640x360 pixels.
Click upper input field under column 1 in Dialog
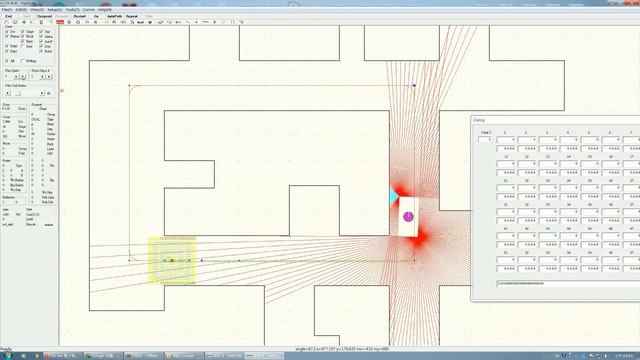coord(506,140)
